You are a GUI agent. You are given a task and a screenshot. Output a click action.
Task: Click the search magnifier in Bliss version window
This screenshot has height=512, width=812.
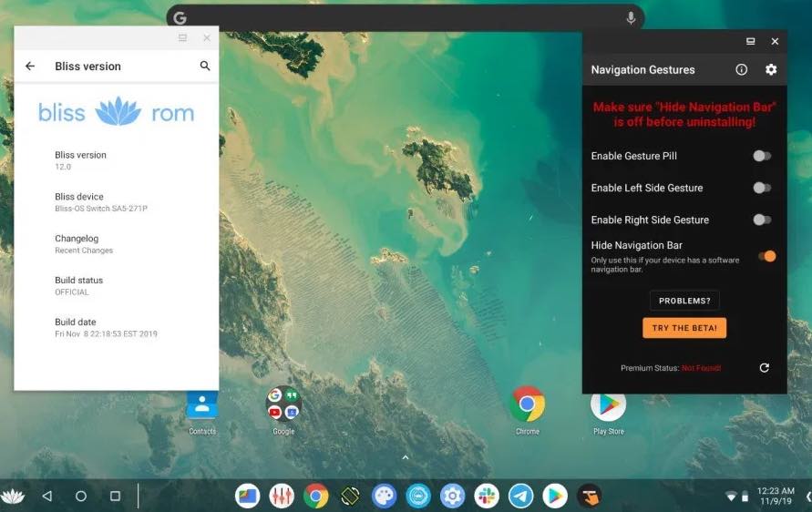coord(205,66)
